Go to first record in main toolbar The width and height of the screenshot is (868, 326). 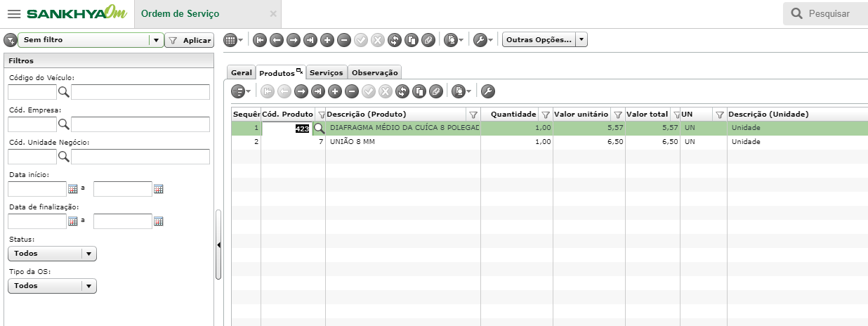point(260,40)
